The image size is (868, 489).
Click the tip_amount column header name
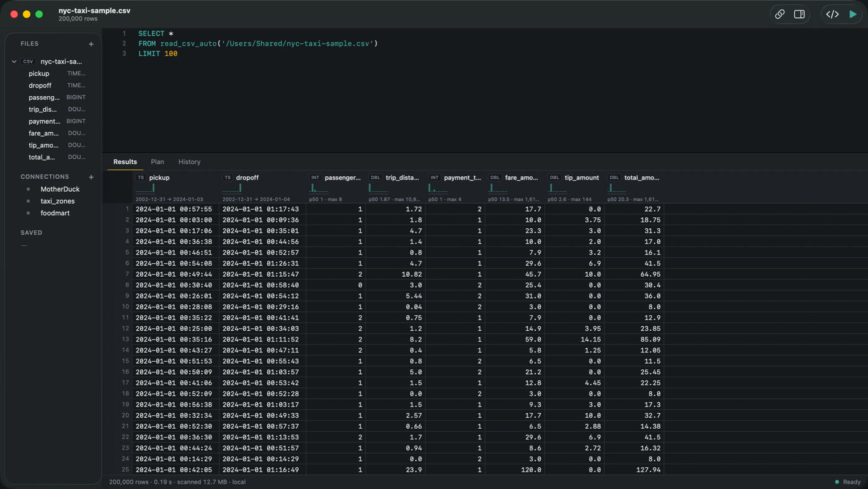pyautogui.click(x=582, y=177)
